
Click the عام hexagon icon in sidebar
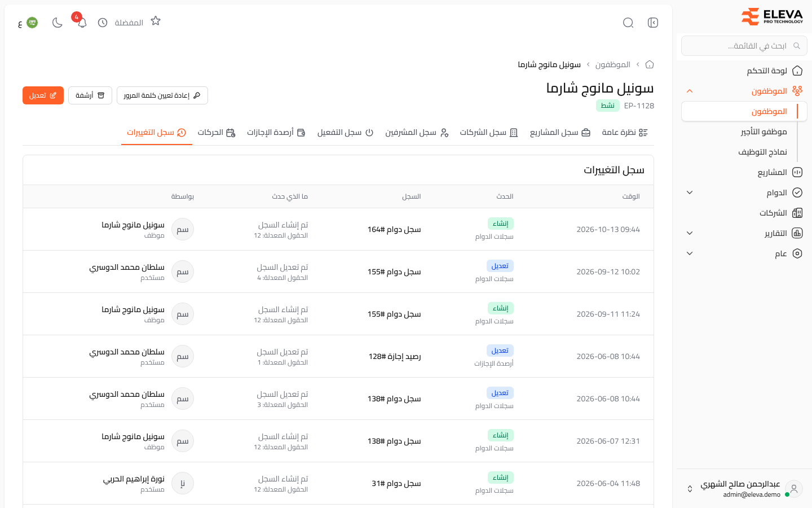pyautogui.click(x=797, y=253)
